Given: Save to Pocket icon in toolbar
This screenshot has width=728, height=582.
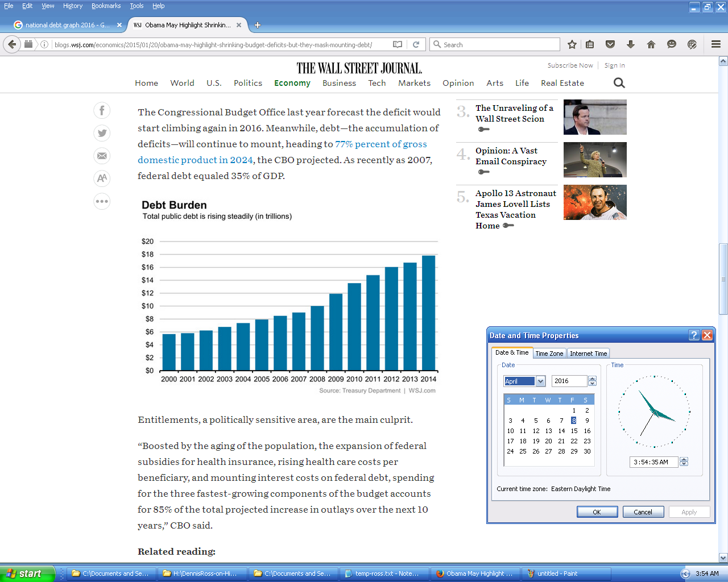Looking at the screenshot, I should pos(610,44).
